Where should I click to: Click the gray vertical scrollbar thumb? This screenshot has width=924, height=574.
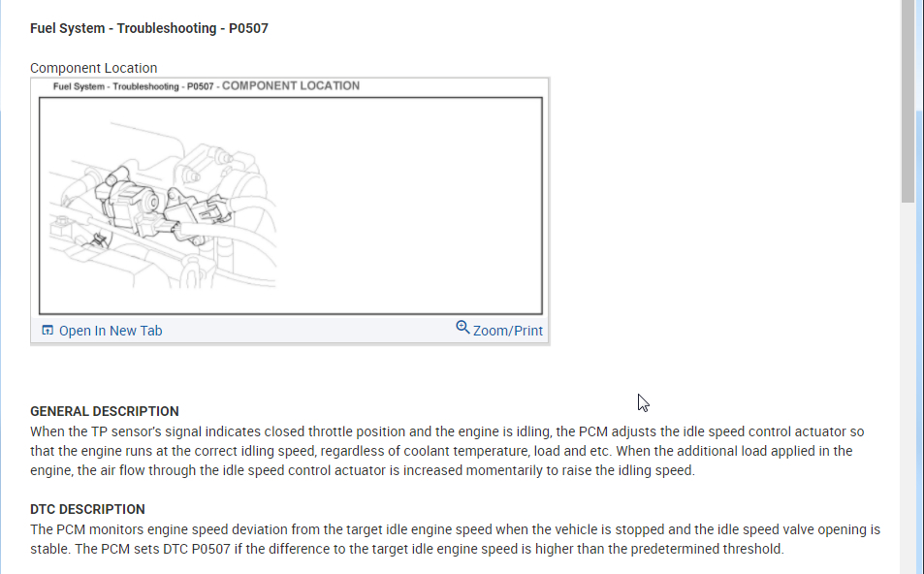pyautogui.click(x=908, y=102)
